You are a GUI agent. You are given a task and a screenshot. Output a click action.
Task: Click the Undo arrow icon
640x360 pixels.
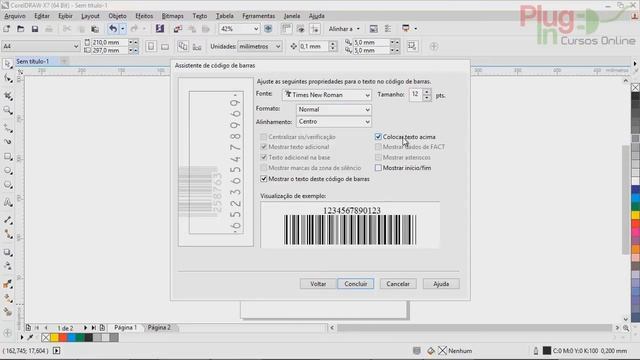(x=113, y=29)
